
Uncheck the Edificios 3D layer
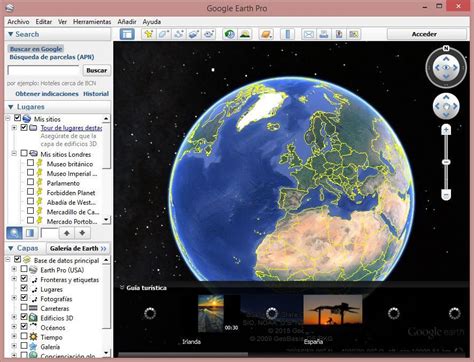[24, 317]
